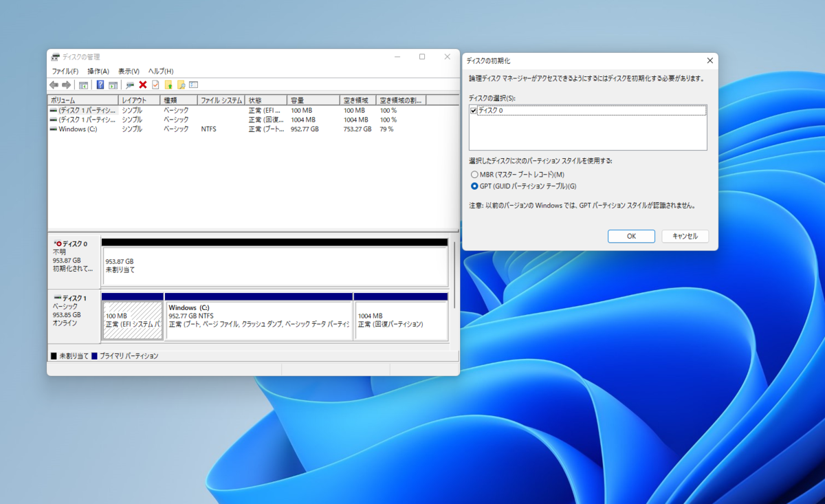The width and height of the screenshot is (825, 504).
Task: Toggle the action pane toolbar icon
Action: tap(113, 85)
